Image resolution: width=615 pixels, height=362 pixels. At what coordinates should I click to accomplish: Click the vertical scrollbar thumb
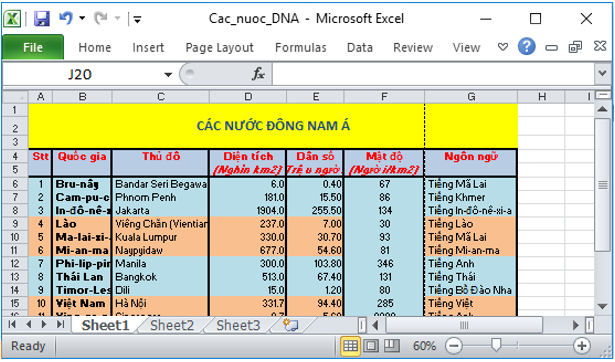pyautogui.click(x=602, y=184)
